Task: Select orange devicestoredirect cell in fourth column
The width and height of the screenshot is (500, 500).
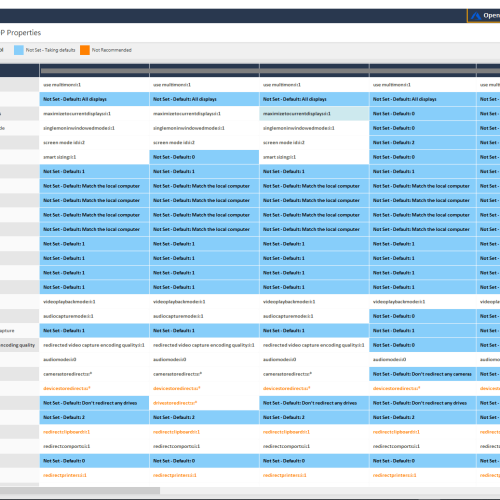Action: pyautogui.click(x=423, y=388)
